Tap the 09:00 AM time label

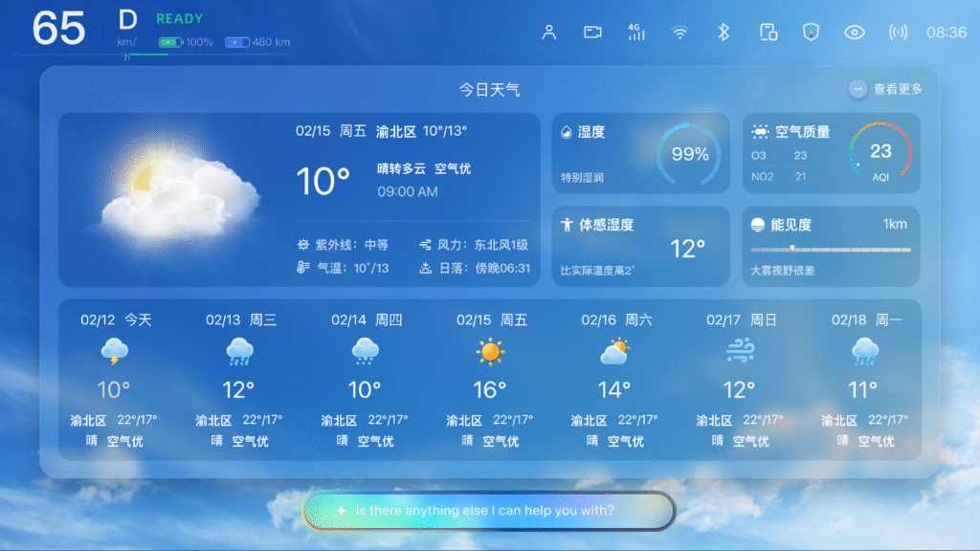(x=408, y=191)
